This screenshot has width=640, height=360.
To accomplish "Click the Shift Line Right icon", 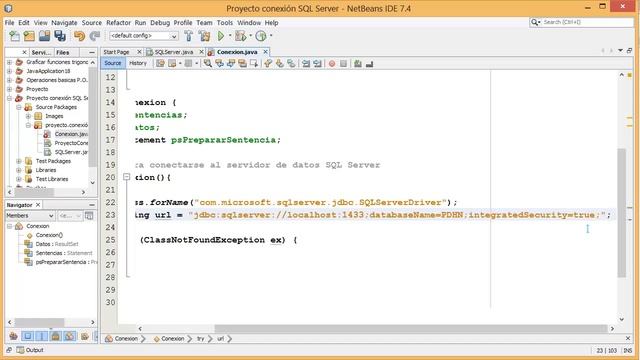I will point(317,63).
